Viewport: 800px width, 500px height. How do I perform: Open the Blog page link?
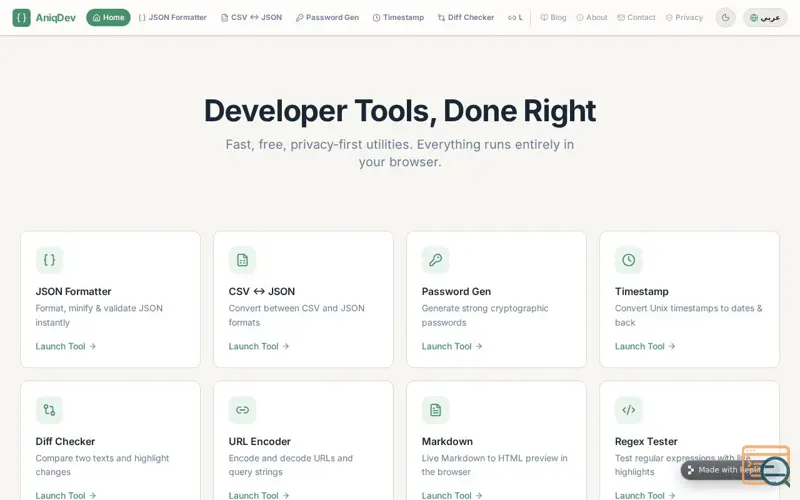click(x=554, y=17)
